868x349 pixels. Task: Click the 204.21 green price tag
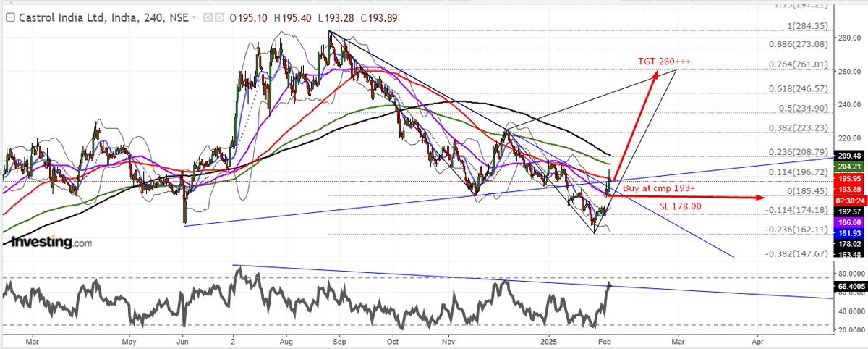point(850,165)
